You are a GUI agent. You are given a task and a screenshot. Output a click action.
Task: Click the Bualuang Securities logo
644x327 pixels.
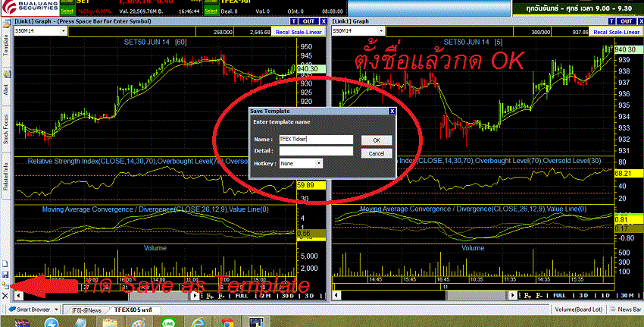(30, 7)
